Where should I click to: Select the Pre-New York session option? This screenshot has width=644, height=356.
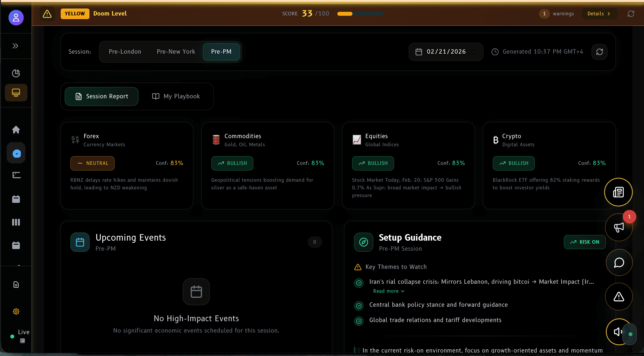point(176,51)
